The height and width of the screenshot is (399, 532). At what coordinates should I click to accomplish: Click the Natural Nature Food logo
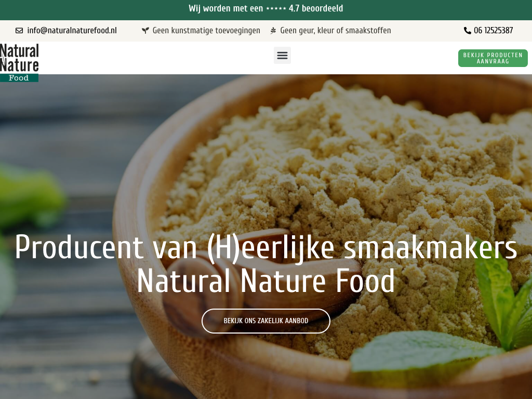(19, 62)
